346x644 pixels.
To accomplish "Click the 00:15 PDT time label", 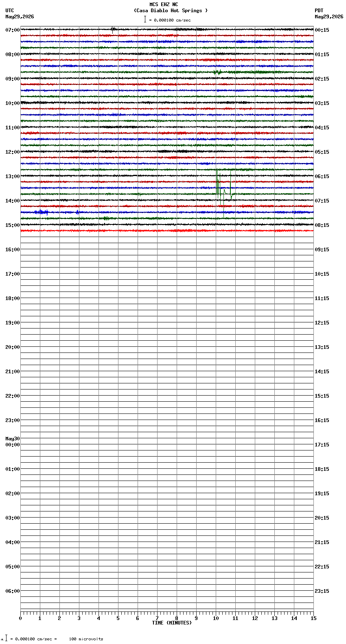I will [322, 30].
